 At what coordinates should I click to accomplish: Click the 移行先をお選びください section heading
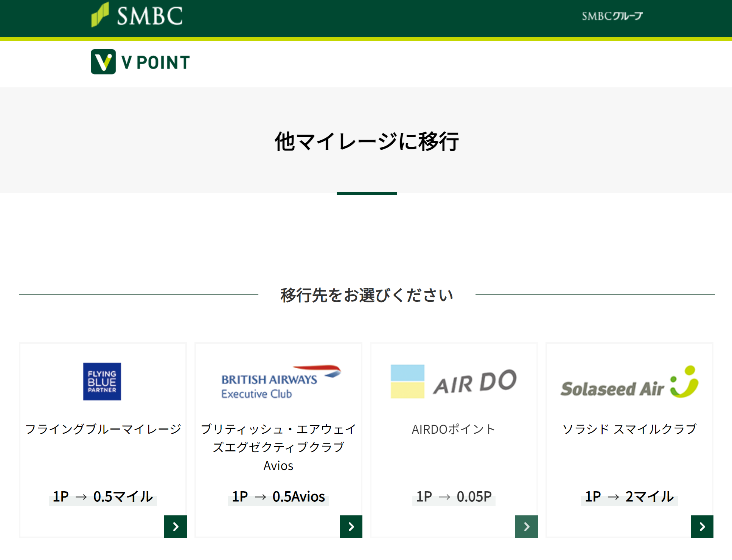tap(367, 295)
